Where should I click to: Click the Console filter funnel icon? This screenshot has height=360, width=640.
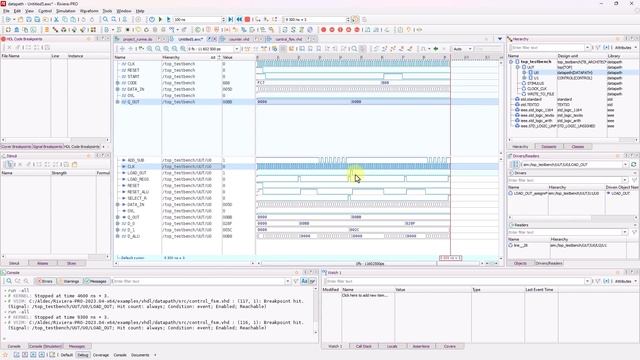[x=296, y=281]
